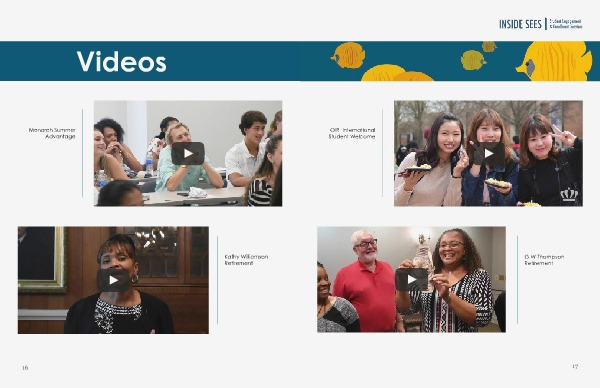600x388 pixels.
Task: Play the Monarch Summer Advantage video
Action: (x=188, y=153)
